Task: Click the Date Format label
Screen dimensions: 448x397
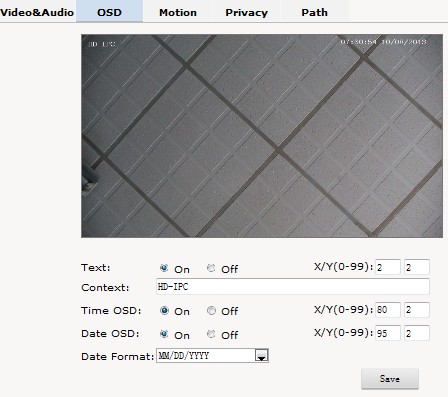Action: [117, 356]
